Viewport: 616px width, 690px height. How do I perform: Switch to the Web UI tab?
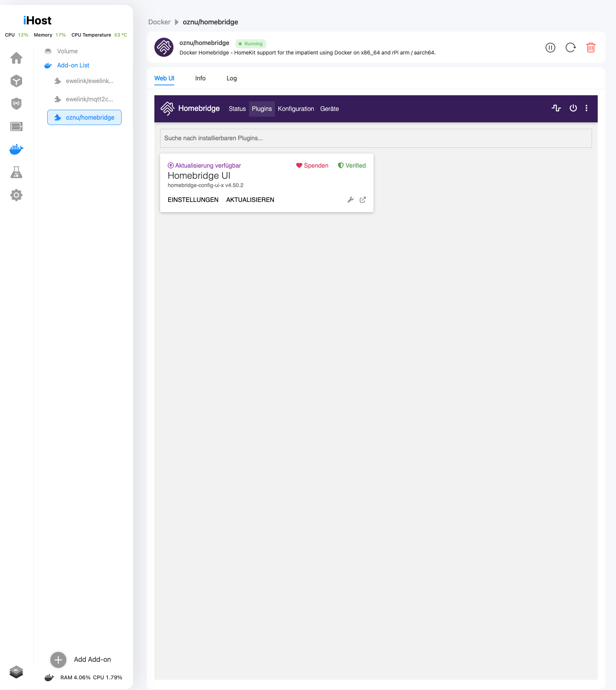click(x=164, y=78)
